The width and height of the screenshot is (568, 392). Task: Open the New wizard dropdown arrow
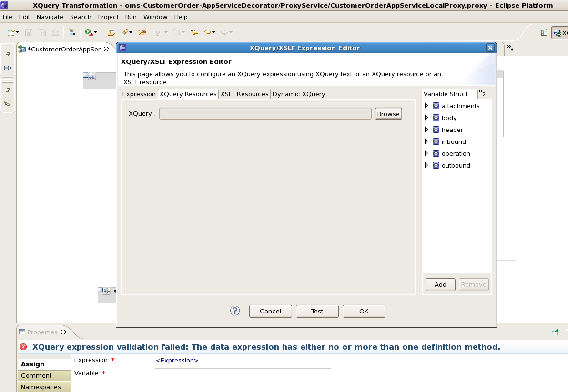[17, 32]
